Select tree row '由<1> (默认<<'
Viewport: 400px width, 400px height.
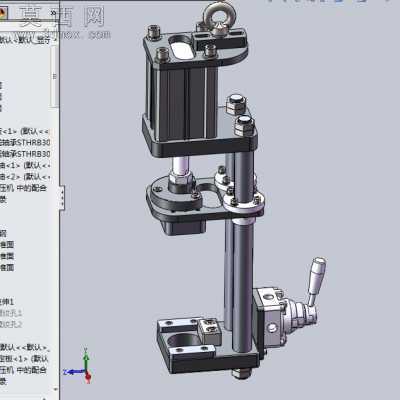[x=25, y=165]
